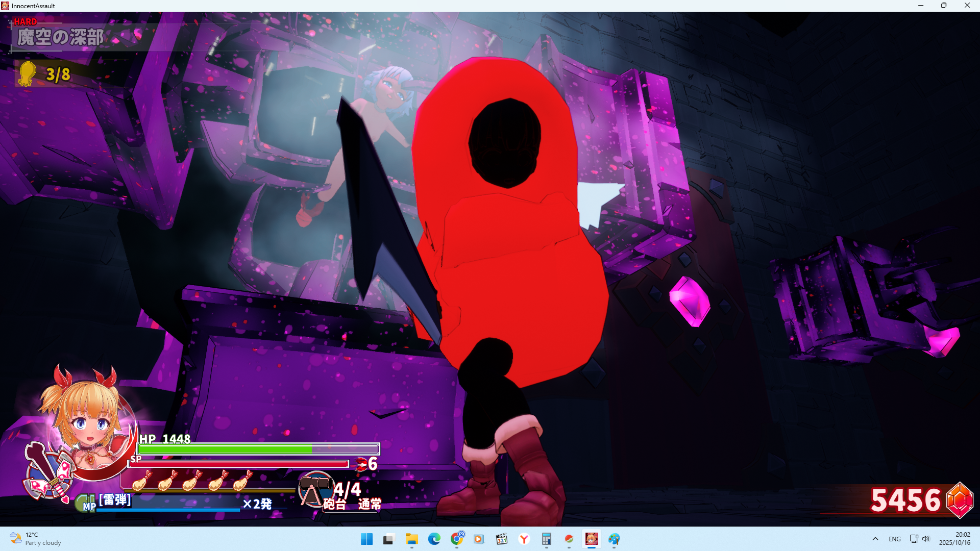This screenshot has width=980, height=551.
Task: Open File Explorer from the taskbar
Action: pyautogui.click(x=411, y=539)
